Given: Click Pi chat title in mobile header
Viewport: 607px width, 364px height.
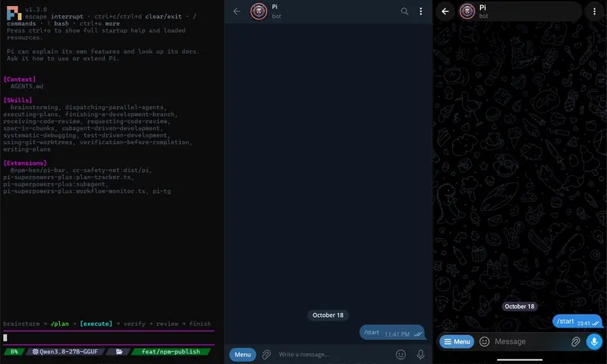Looking at the screenshot, I should point(483,8).
